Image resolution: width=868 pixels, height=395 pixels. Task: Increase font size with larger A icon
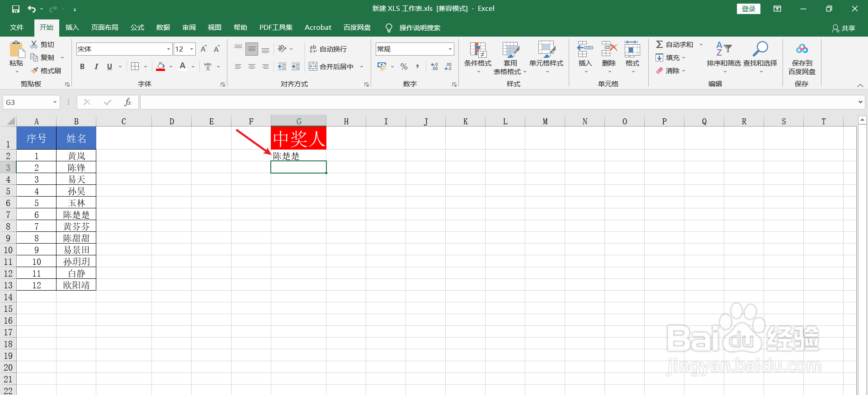[203, 49]
